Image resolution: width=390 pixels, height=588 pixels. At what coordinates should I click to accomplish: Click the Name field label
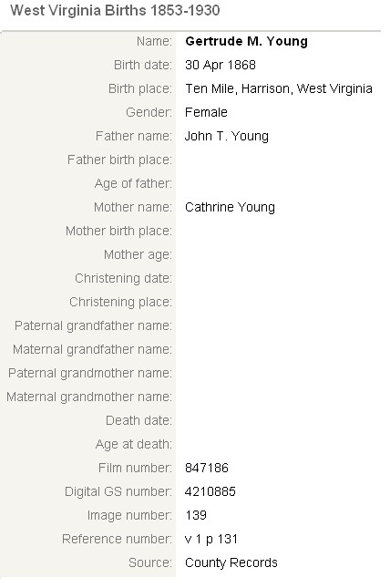[x=154, y=41]
